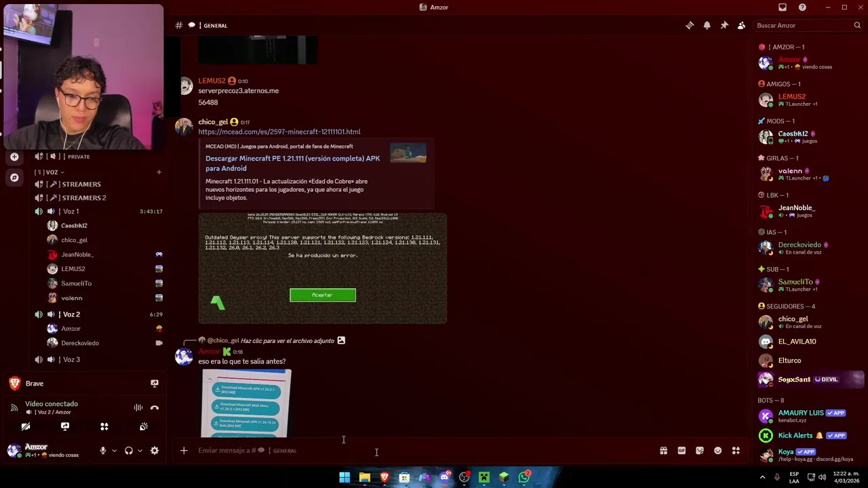This screenshot has height=488, width=868.
Task: Open the apps launcher in message bar
Action: [736, 450]
